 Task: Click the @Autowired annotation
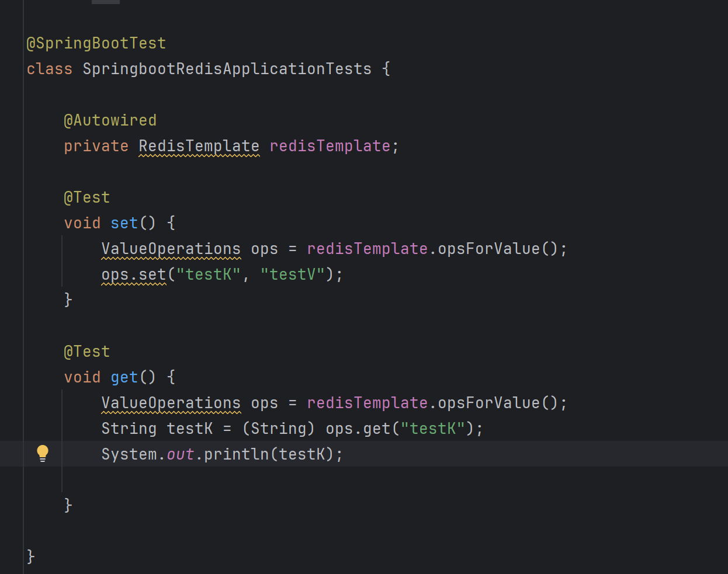click(x=110, y=120)
